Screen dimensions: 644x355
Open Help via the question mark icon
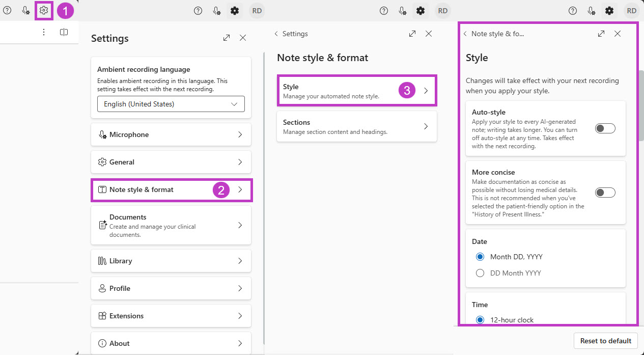point(7,10)
